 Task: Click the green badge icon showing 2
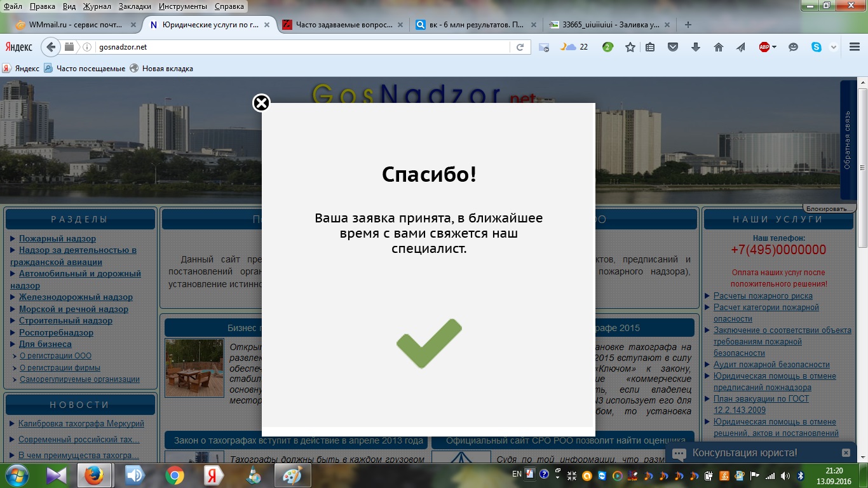coord(607,47)
